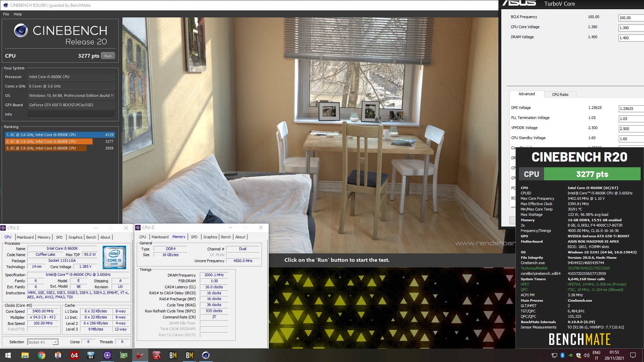Switch to Cinebench via its taskbar icon
The height and width of the screenshot is (362, 644).
206,355
